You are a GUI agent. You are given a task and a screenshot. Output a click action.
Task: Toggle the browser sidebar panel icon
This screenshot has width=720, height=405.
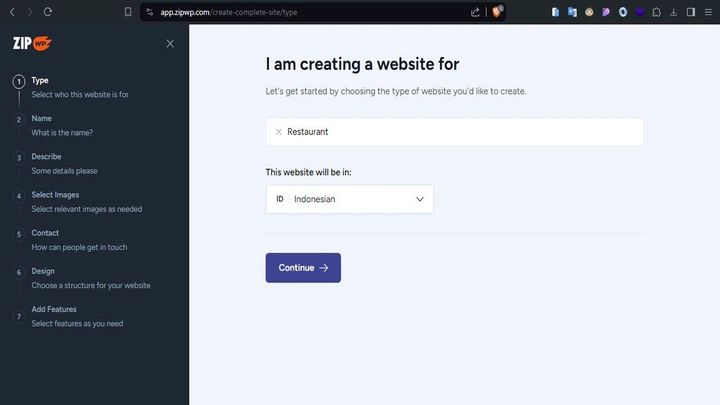(x=691, y=12)
